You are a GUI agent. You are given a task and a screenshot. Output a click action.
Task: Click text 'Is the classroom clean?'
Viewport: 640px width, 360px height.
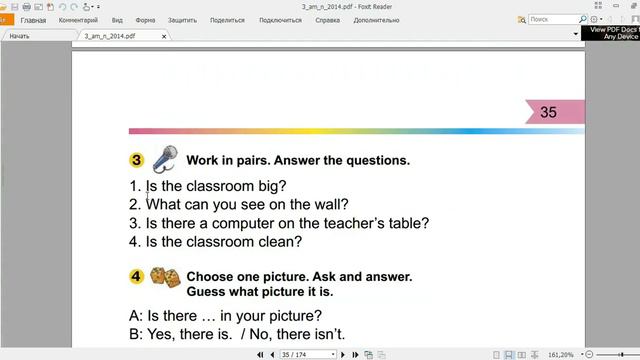click(x=224, y=242)
